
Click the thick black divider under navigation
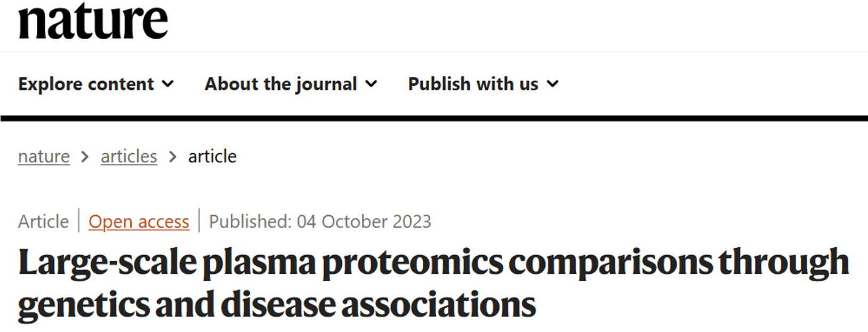tap(434, 118)
